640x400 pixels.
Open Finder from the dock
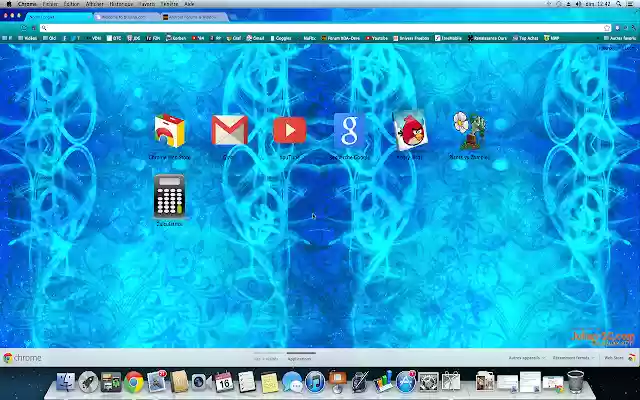tap(66, 382)
